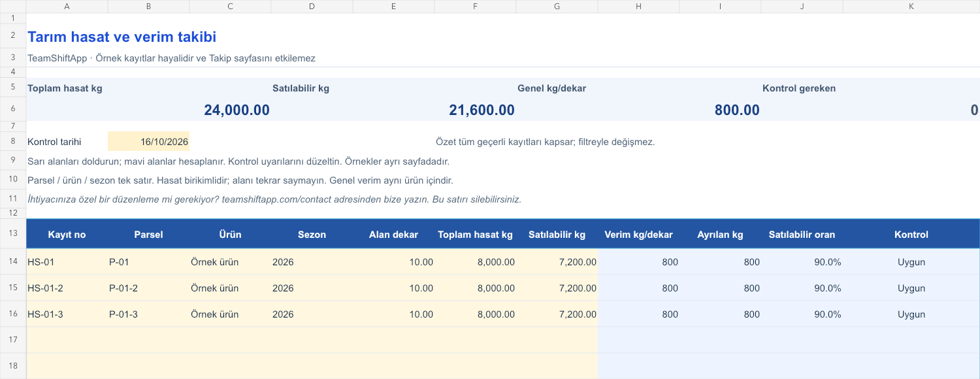The image size is (980, 379).
Task: Click the 'Ürün' table header cell
Action: (x=230, y=235)
